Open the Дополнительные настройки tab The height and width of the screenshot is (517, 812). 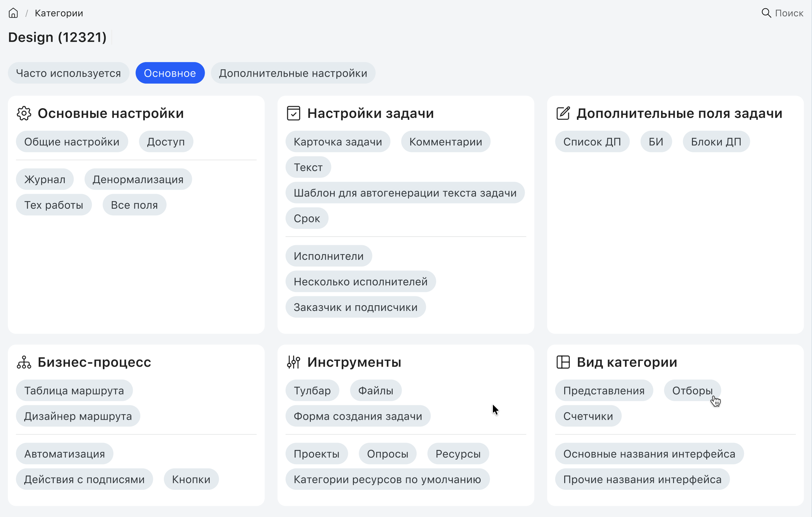293,73
